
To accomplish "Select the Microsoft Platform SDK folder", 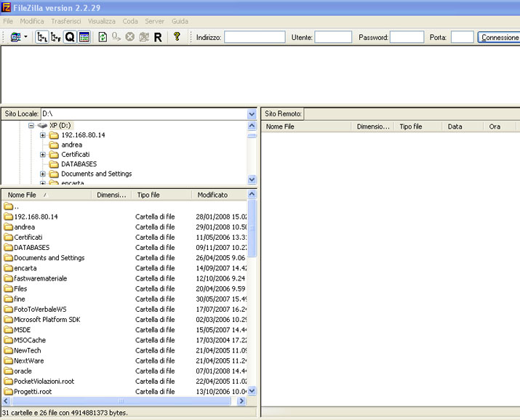I will [47, 320].
